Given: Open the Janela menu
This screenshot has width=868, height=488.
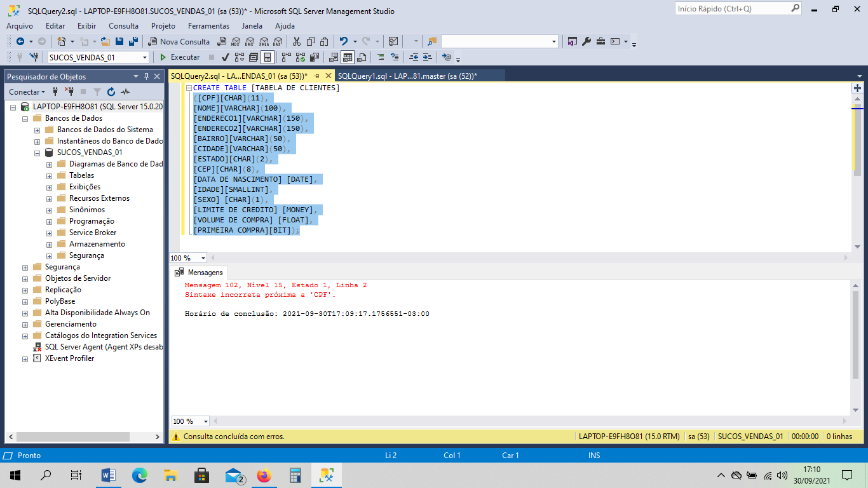Looking at the screenshot, I should point(252,26).
